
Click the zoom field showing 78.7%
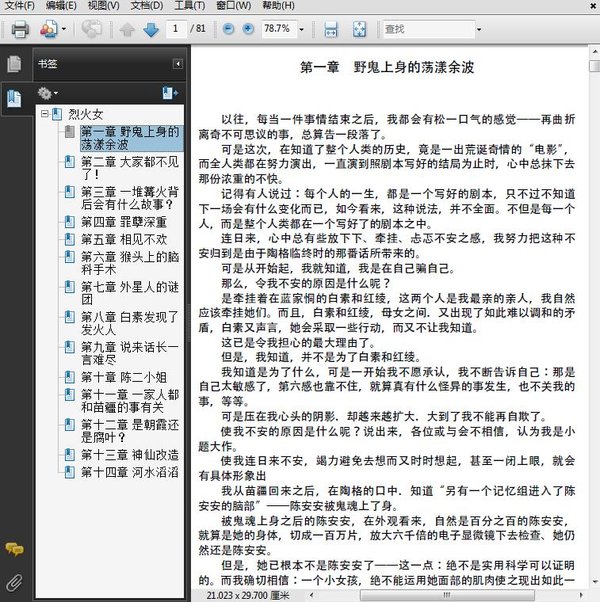click(279, 29)
